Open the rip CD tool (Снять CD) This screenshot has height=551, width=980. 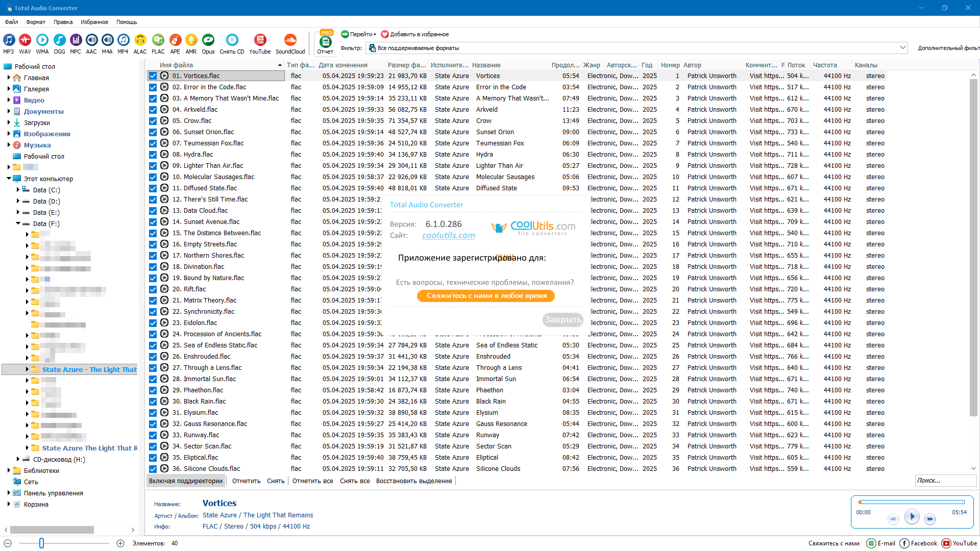pos(232,40)
